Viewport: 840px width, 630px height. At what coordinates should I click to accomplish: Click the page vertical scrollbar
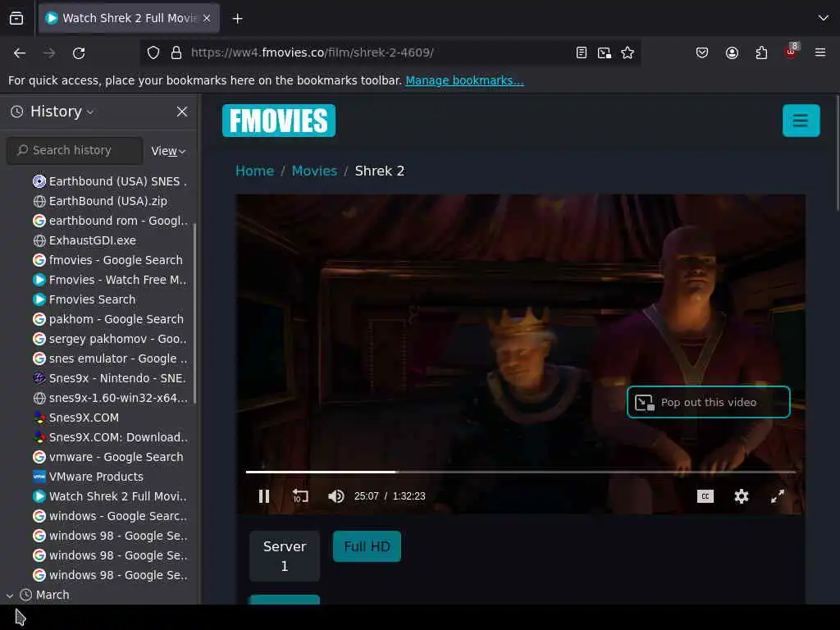[x=838, y=153]
